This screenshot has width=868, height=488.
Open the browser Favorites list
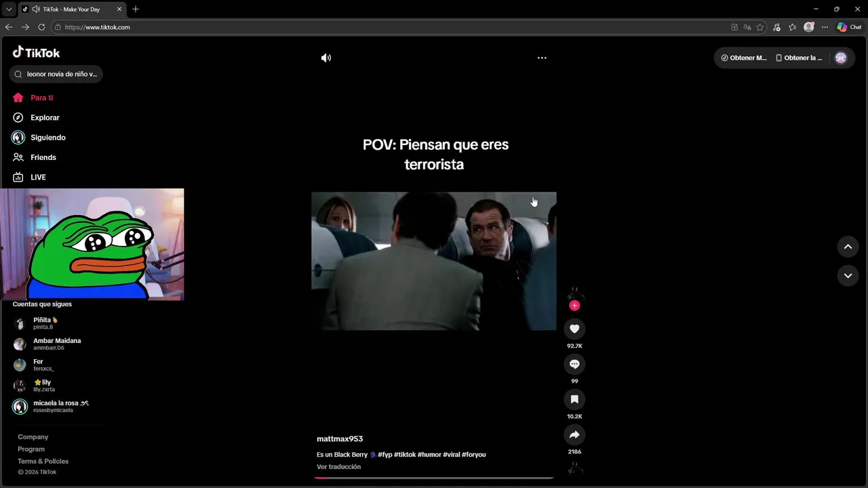pyautogui.click(x=793, y=27)
